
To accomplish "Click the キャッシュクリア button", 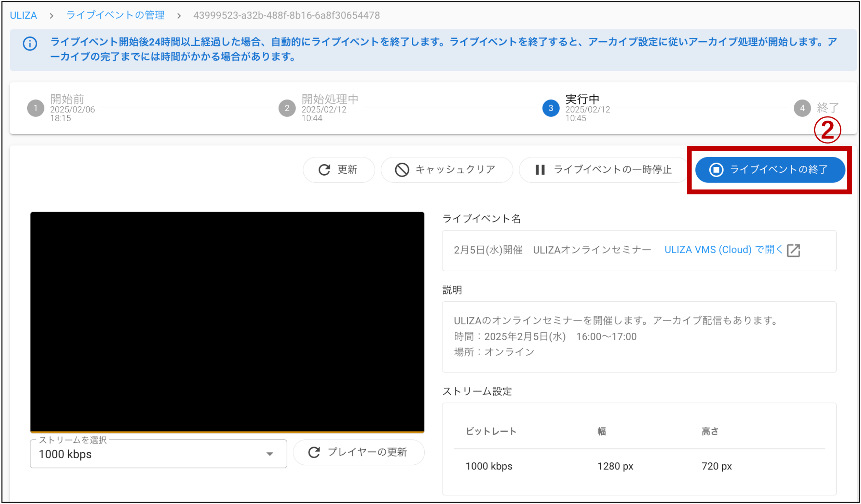I will 447,170.
